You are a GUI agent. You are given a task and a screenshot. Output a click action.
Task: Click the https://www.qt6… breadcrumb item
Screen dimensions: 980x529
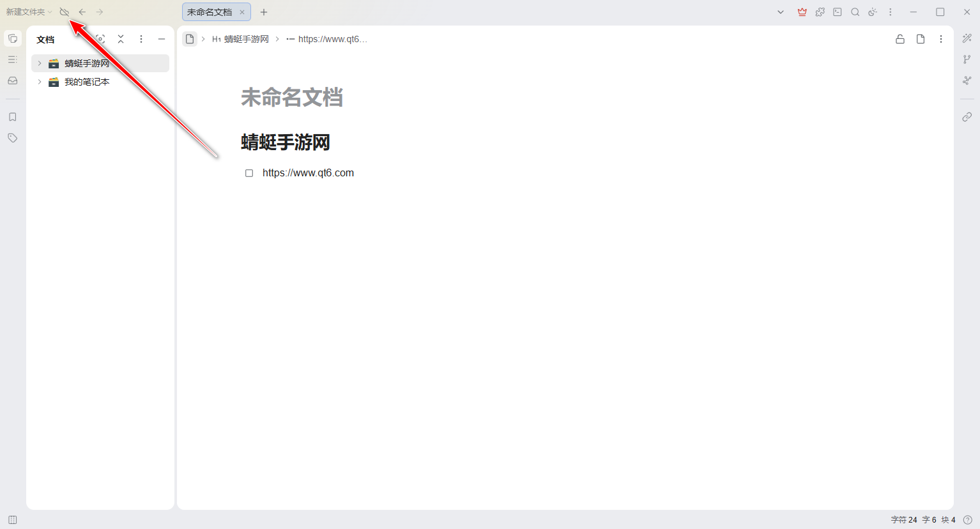pos(327,39)
